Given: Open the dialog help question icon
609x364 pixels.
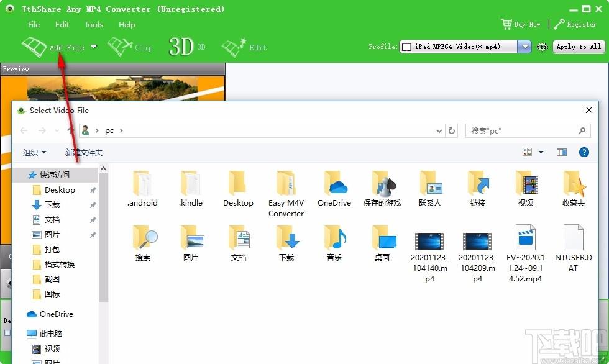Looking at the screenshot, I should (584, 152).
